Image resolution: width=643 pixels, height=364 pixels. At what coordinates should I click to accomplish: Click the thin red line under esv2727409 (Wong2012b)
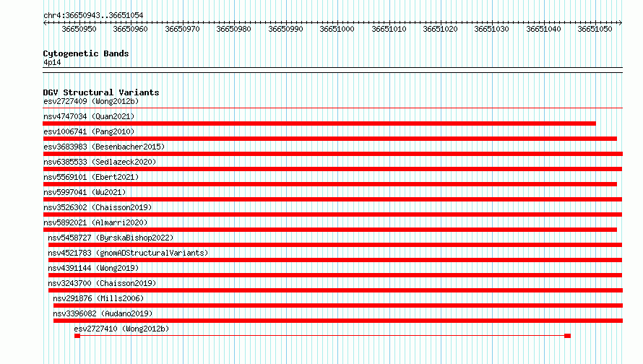333,108
